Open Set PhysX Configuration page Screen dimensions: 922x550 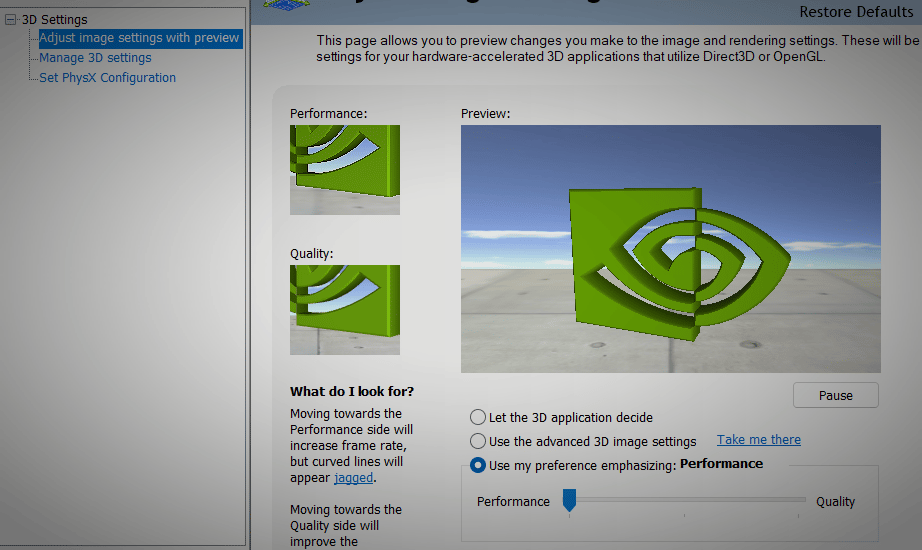tap(108, 78)
